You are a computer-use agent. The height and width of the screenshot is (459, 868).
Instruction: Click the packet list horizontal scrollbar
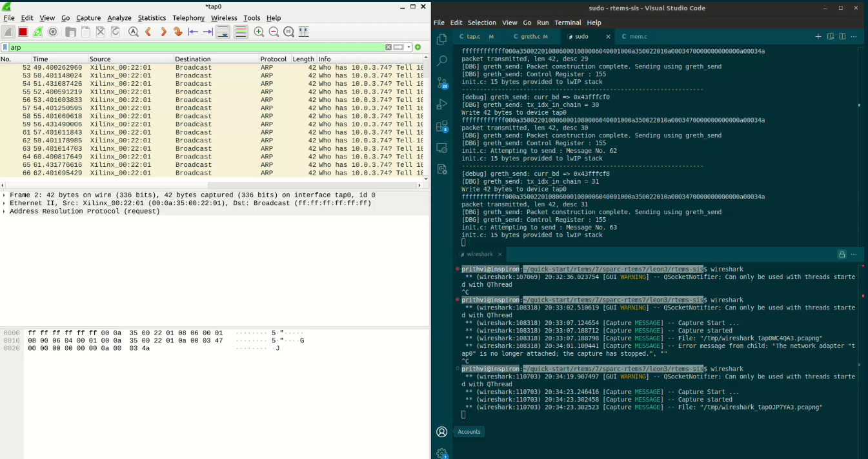pos(212,185)
